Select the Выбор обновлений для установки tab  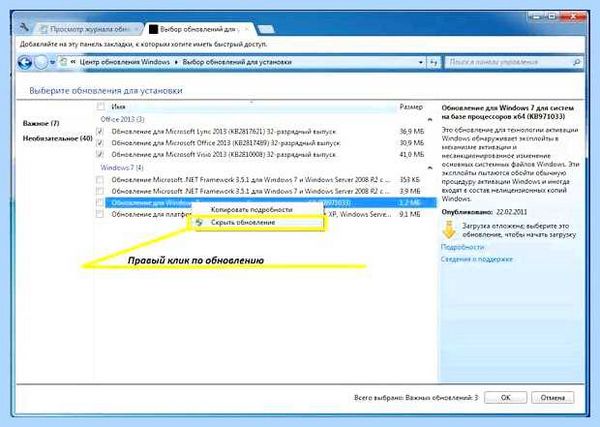199,29
